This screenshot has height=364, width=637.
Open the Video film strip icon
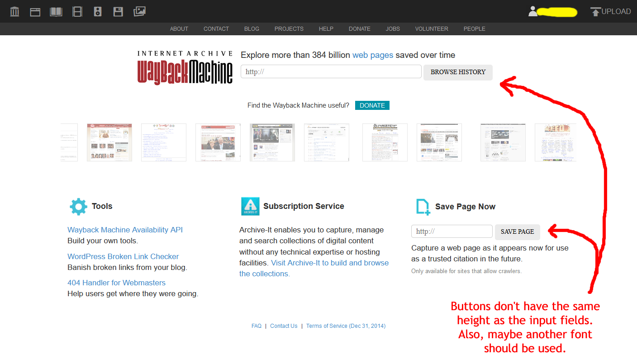(77, 11)
